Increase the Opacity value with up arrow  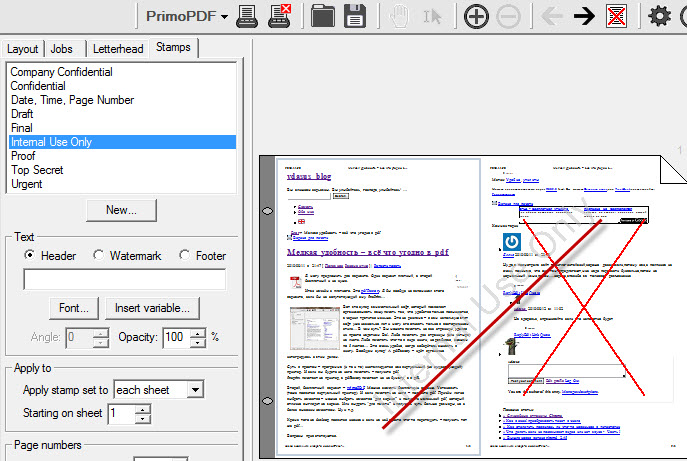[200, 332]
